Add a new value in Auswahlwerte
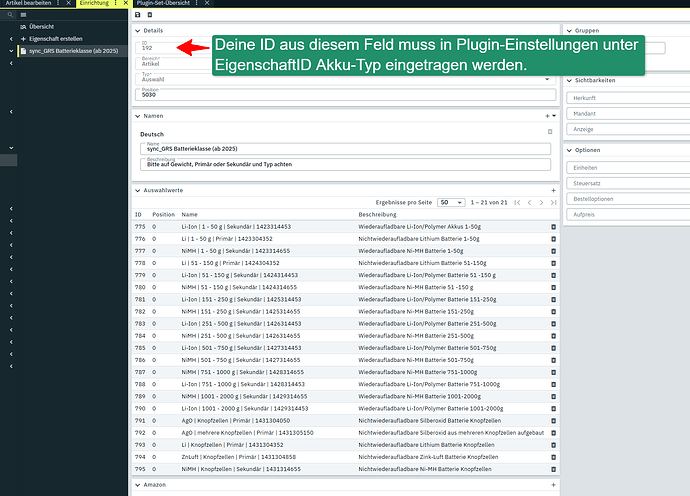 tap(553, 189)
